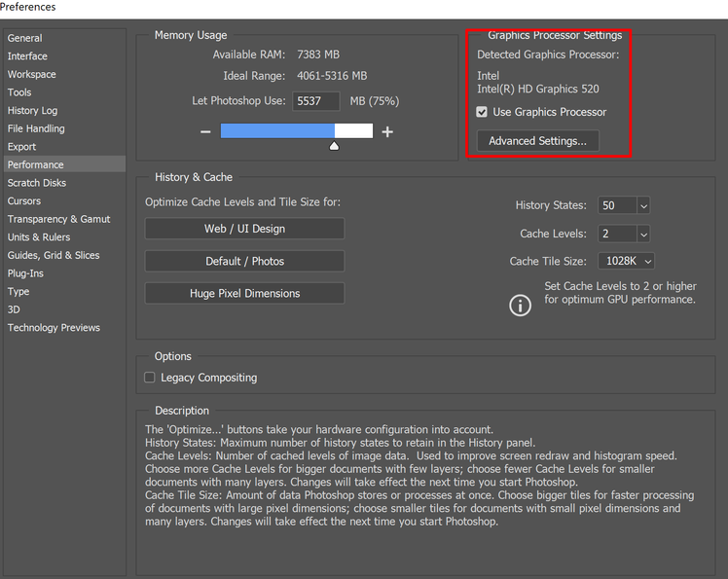Toggle the Legacy Compositing checkbox
728x579 pixels.
150,378
